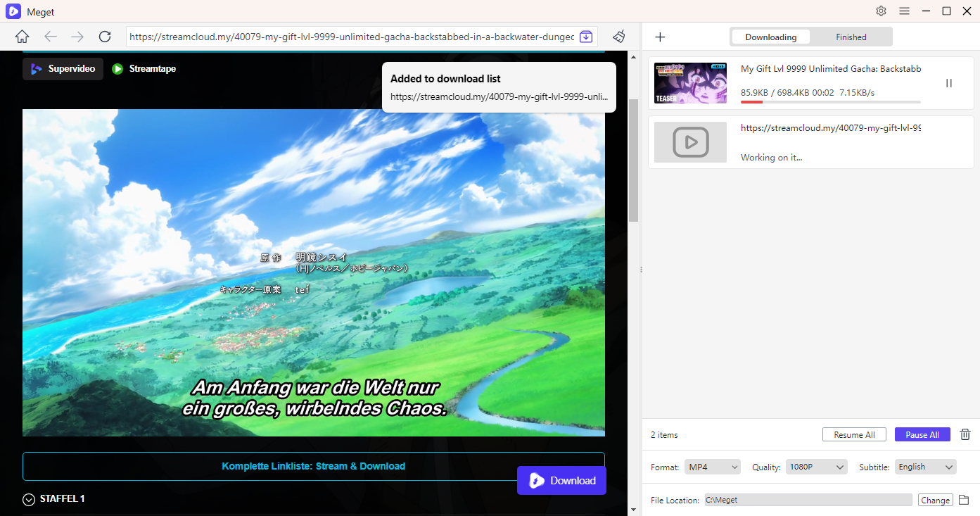The width and height of the screenshot is (980, 516).
Task: Click the download icon in the address bar
Action: tap(586, 36)
